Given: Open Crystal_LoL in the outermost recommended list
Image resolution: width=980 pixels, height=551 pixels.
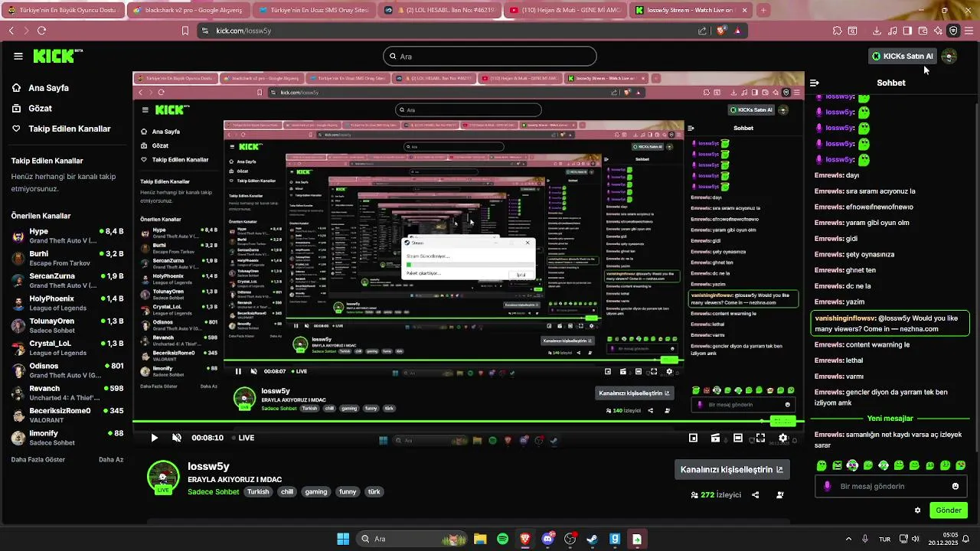Looking at the screenshot, I should click(x=67, y=347).
